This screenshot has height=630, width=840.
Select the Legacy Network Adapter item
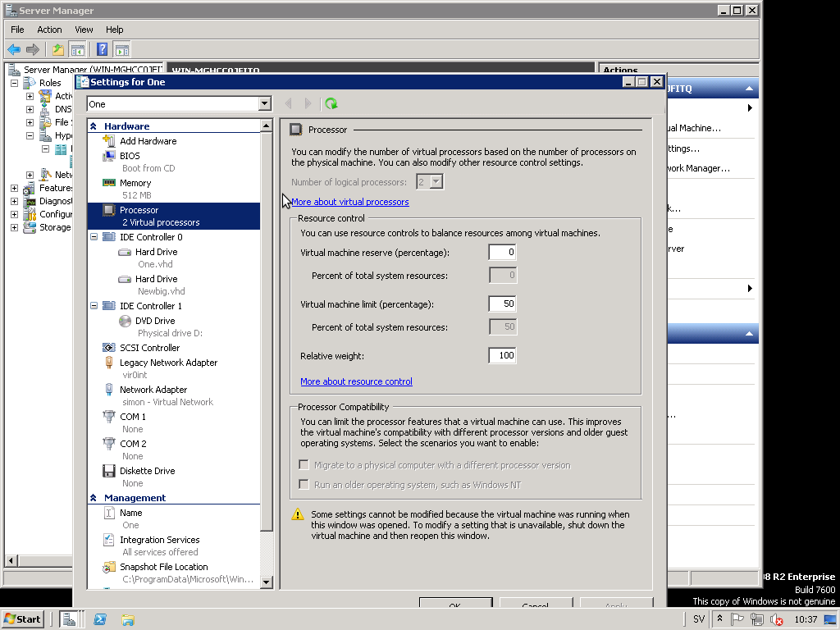click(168, 363)
